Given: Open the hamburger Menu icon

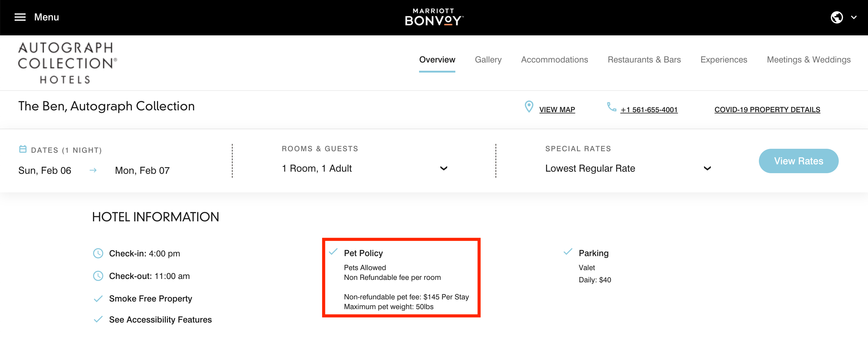Looking at the screenshot, I should (20, 17).
